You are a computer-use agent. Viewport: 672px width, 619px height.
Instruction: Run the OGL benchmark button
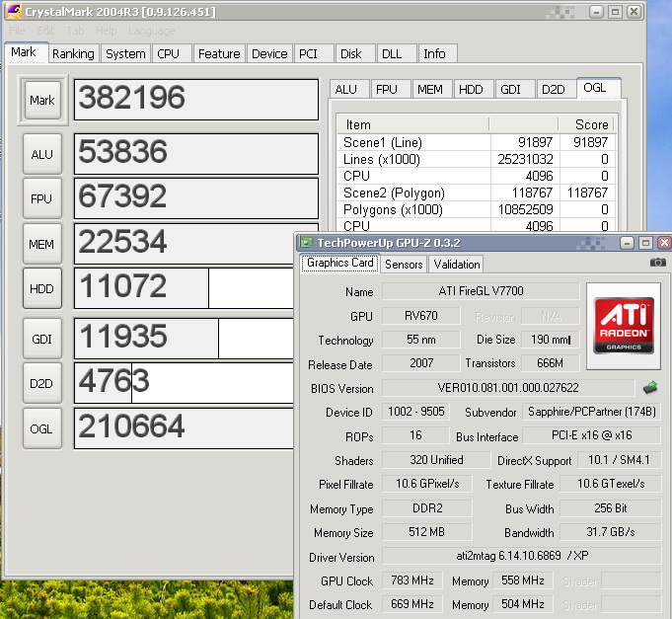pos(42,428)
